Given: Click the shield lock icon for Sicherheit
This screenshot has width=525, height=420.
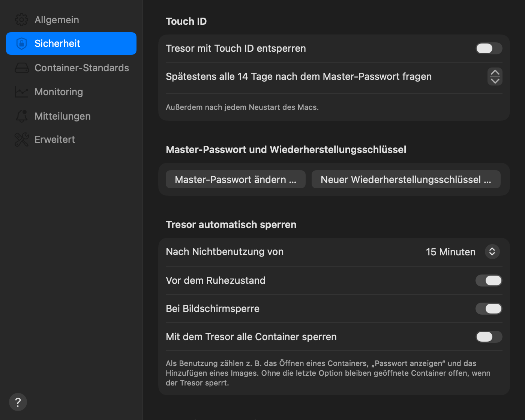Looking at the screenshot, I should (x=22, y=43).
